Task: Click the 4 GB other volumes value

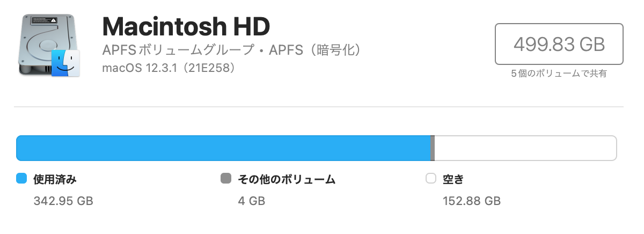Action: tap(251, 201)
